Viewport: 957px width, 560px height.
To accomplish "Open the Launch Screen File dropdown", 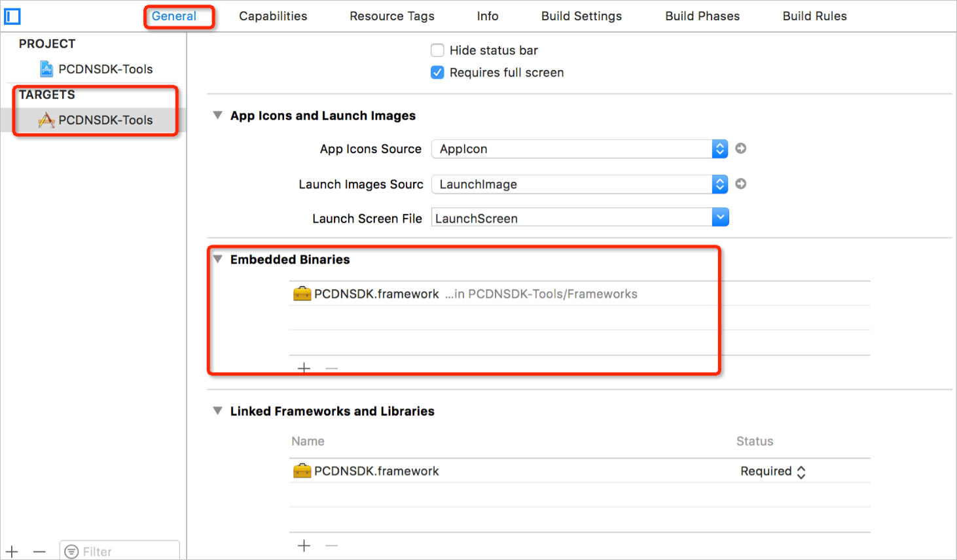I will (720, 218).
